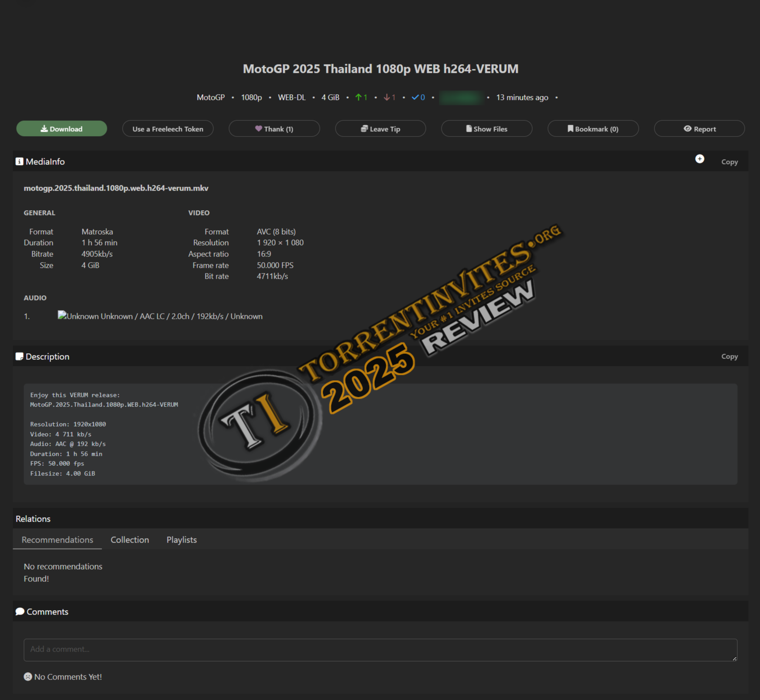760x700 pixels.
Task: Select the '50.000 FPS' frame rate value
Action: pyautogui.click(x=275, y=265)
